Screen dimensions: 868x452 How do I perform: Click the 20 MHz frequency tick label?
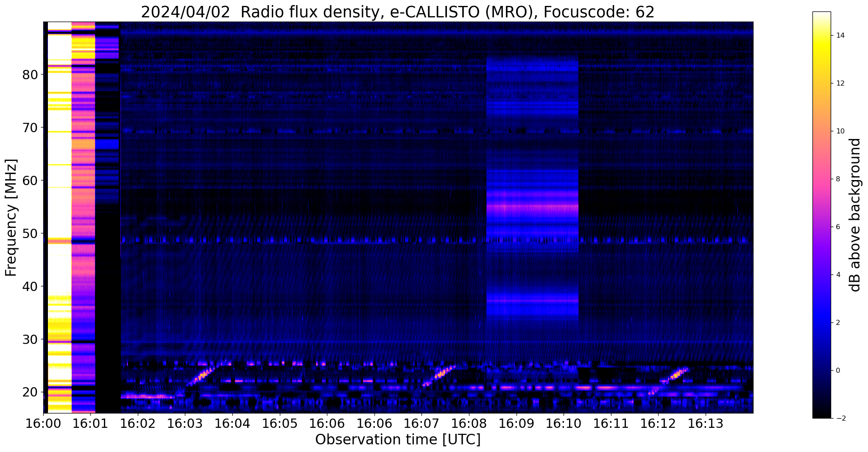pyautogui.click(x=30, y=392)
